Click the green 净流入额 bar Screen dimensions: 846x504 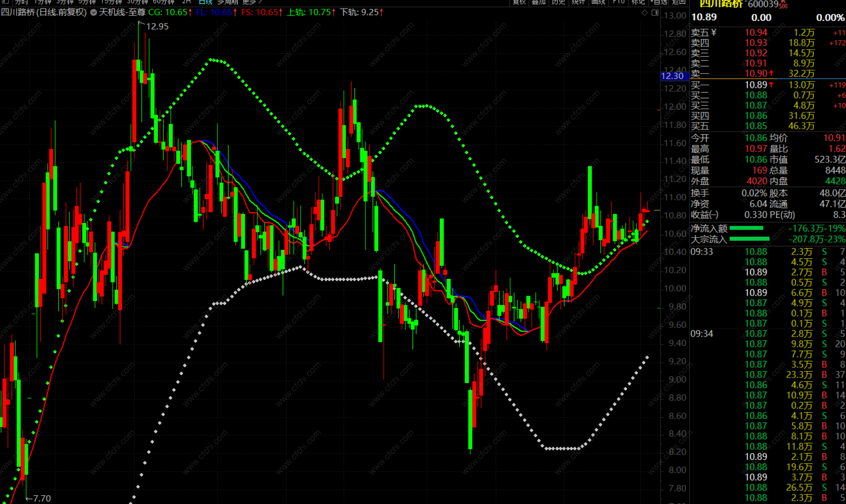pos(746,228)
